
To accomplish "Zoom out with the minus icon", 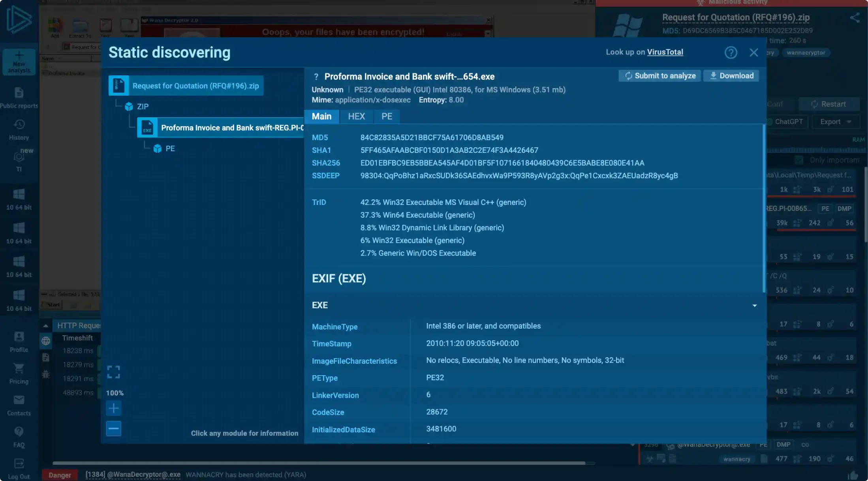I will (113, 428).
